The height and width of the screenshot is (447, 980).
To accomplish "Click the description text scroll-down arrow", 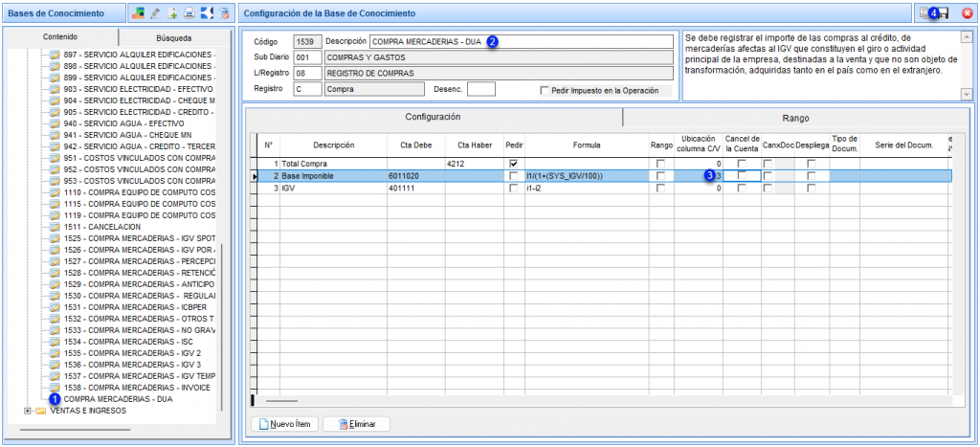I will coord(967,94).
